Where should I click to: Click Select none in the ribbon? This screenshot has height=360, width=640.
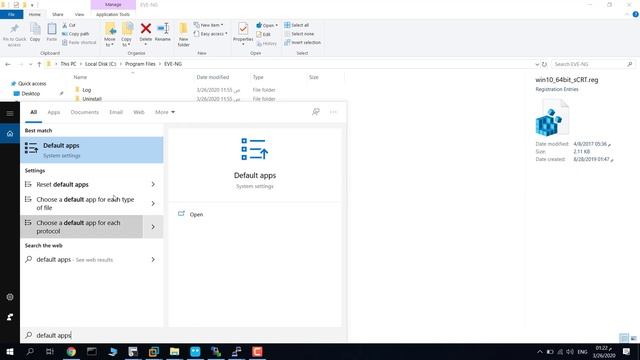(x=299, y=34)
